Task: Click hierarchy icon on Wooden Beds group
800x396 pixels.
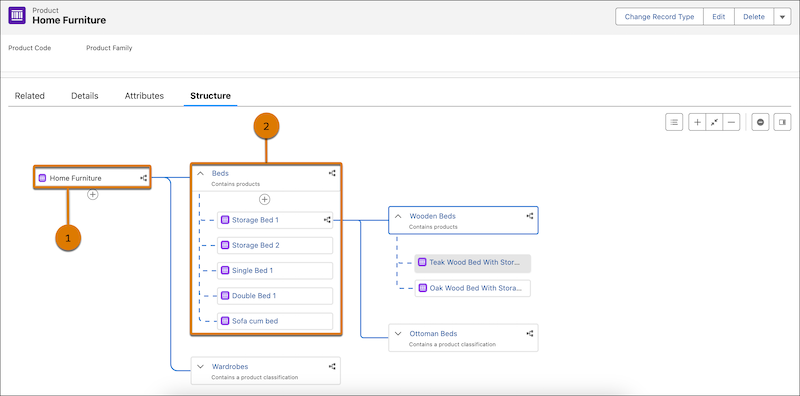Action: point(530,216)
